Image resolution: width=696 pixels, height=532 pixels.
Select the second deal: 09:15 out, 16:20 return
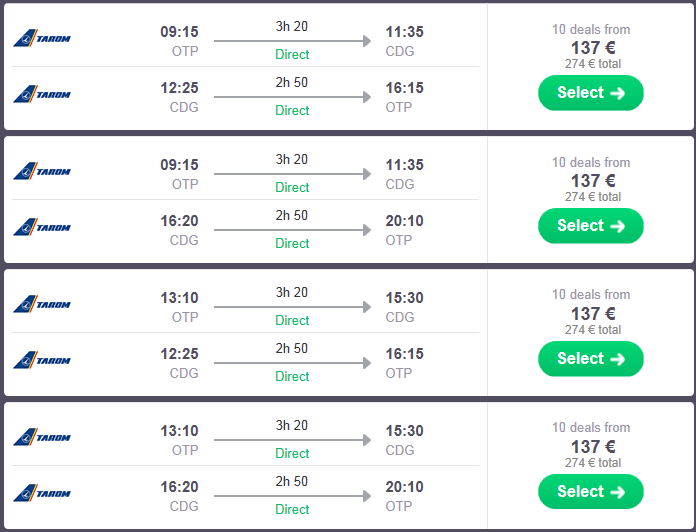pos(590,226)
